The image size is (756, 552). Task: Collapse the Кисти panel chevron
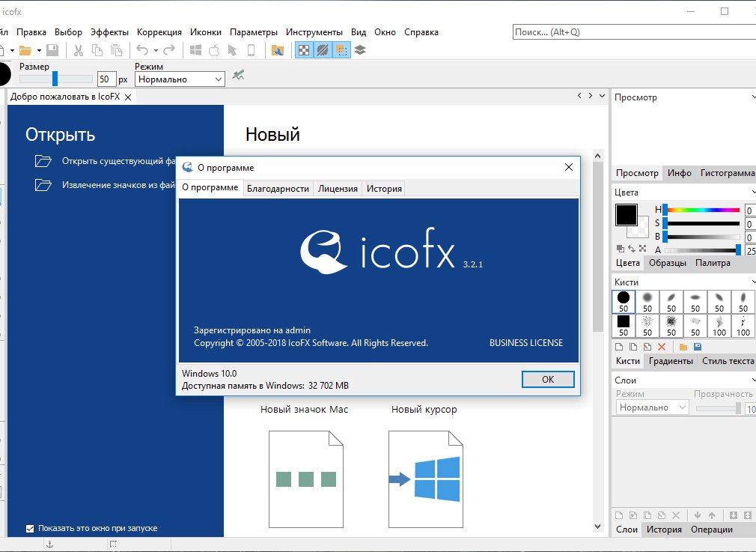point(754,282)
